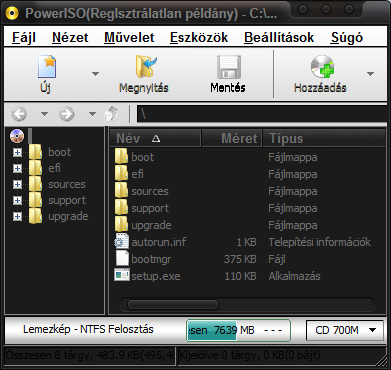
Task: Open the Back history dropdown arrow
Action: pos(44,114)
